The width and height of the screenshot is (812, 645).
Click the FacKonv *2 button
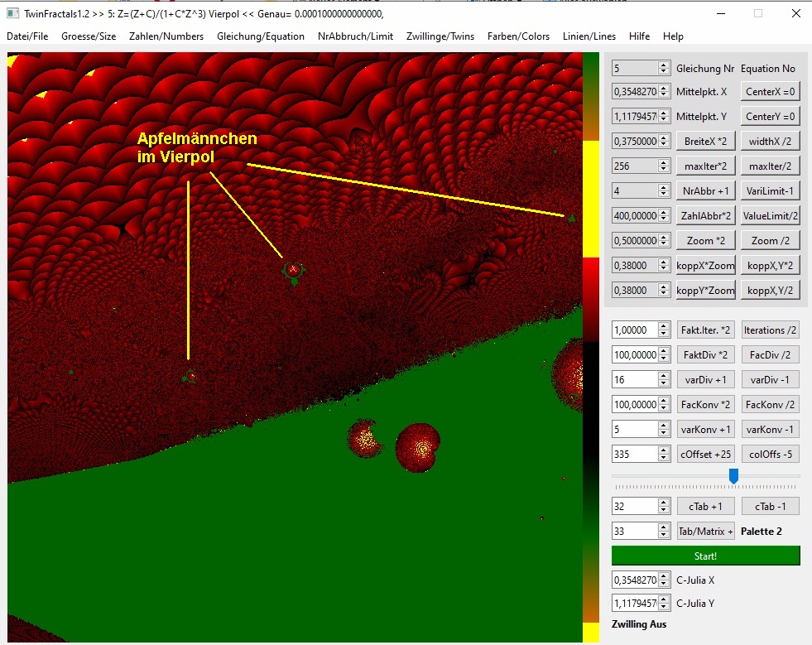pos(705,405)
